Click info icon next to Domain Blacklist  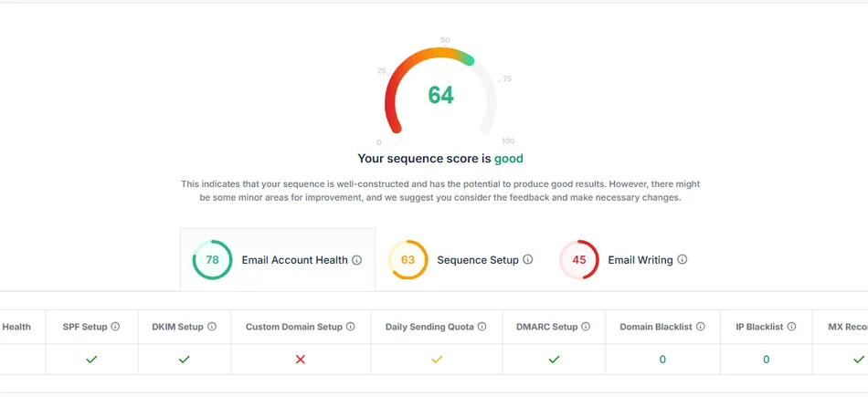[x=700, y=327]
